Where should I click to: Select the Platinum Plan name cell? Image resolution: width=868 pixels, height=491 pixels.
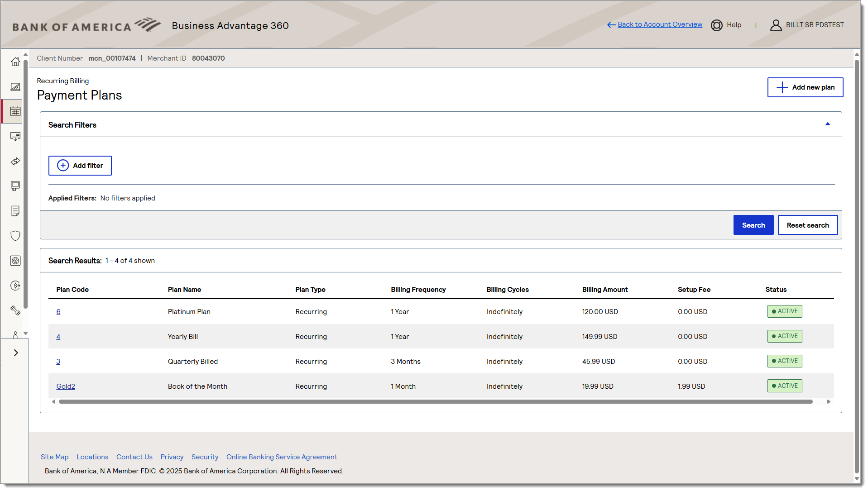pyautogui.click(x=189, y=312)
